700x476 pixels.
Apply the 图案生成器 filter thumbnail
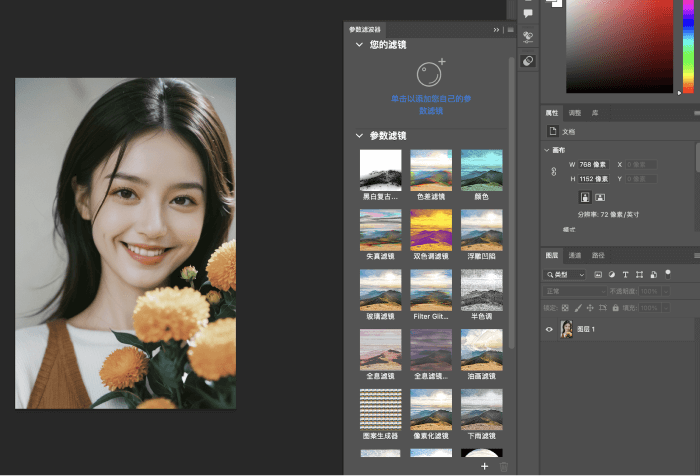pos(380,409)
